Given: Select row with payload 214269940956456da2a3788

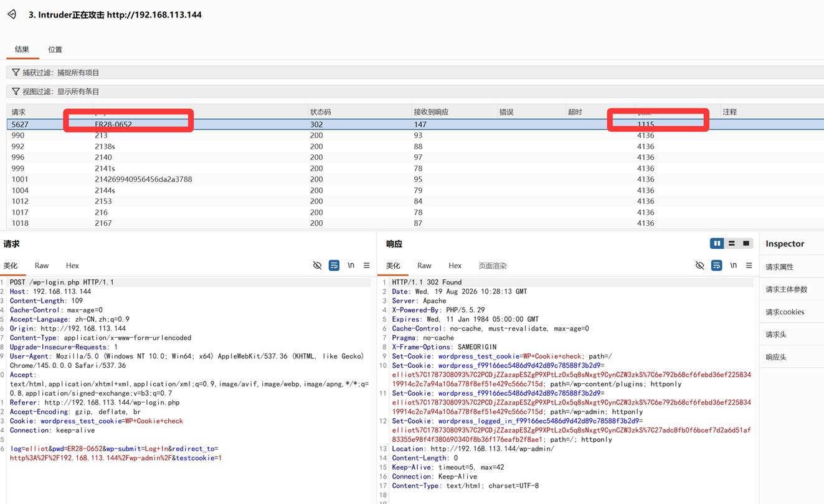Looking at the screenshot, I should click(x=415, y=179).
